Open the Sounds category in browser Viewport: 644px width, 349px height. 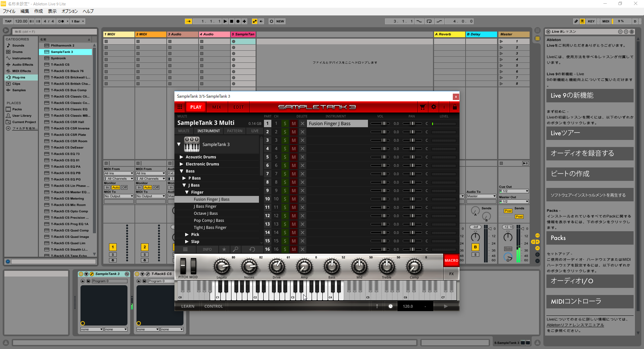click(18, 45)
